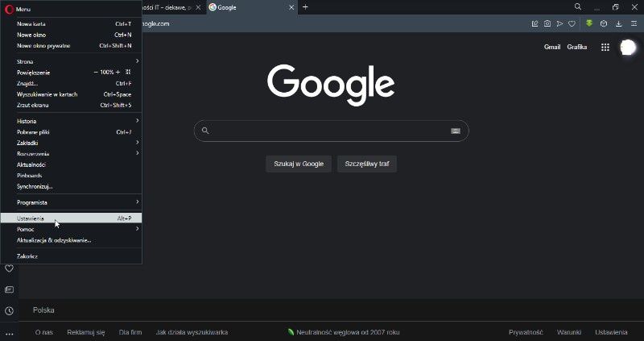The width and height of the screenshot is (644, 341).
Task: Open Pobrane pliki from menu
Action: pyautogui.click(x=71, y=132)
